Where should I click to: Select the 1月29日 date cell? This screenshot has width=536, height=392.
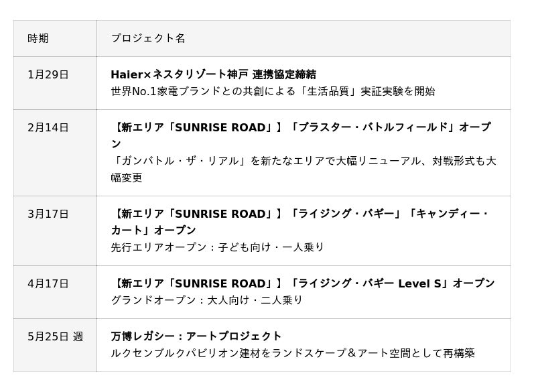click(x=48, y=74)
